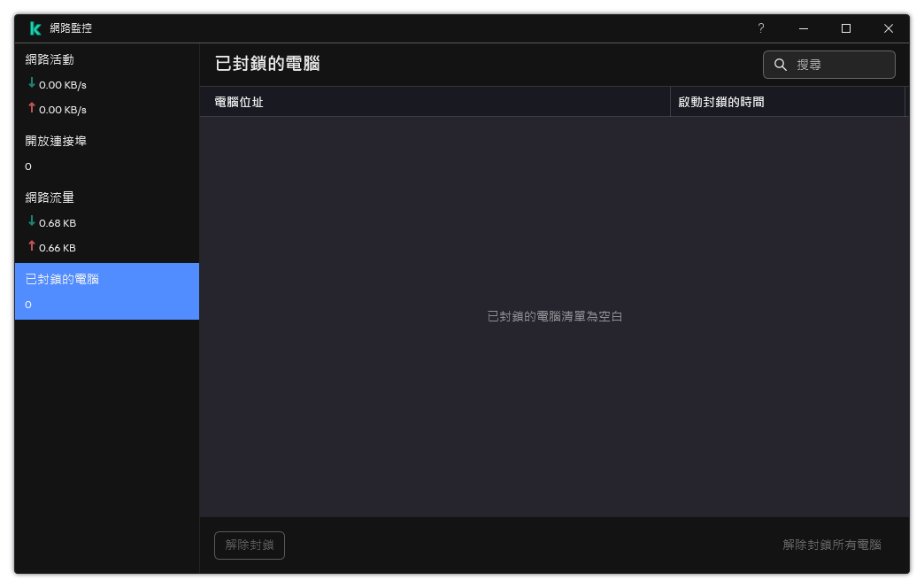Click the download speed value 0.00 KB/s
924x588 pixels.
tap(64, 84)
